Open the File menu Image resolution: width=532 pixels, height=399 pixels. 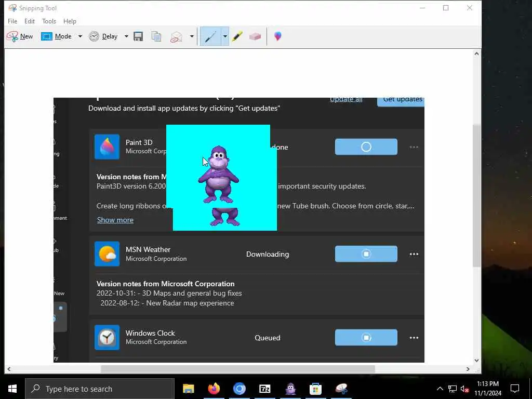[x=12, y=21]
